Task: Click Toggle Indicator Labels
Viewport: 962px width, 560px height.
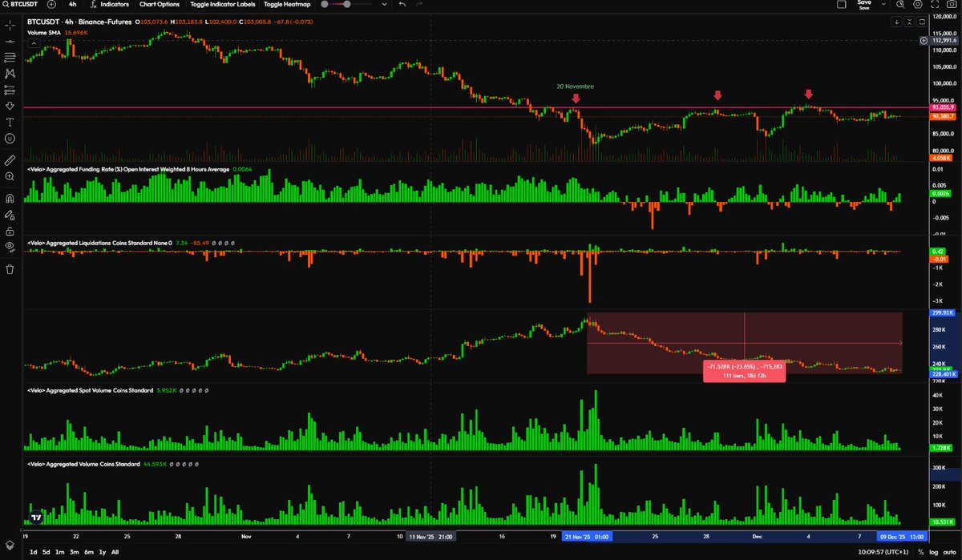Action: (x=224, y=4)
